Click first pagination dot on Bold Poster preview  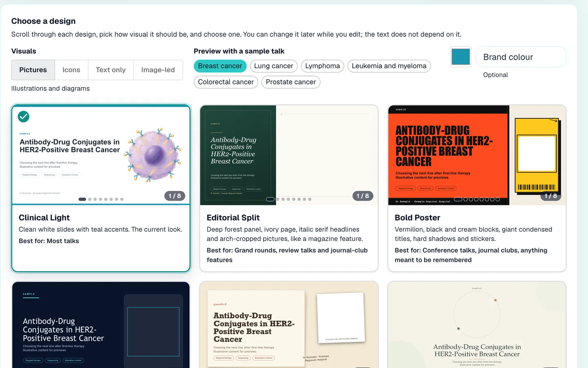coord(458,199)
